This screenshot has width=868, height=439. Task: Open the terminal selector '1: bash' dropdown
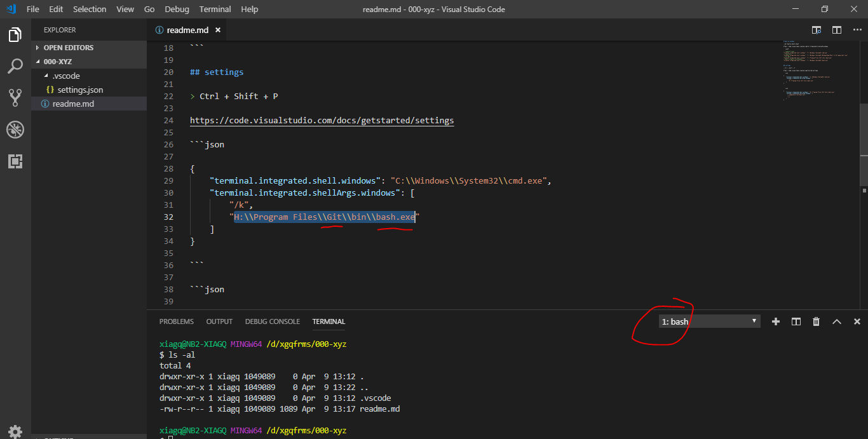point(709,321)
